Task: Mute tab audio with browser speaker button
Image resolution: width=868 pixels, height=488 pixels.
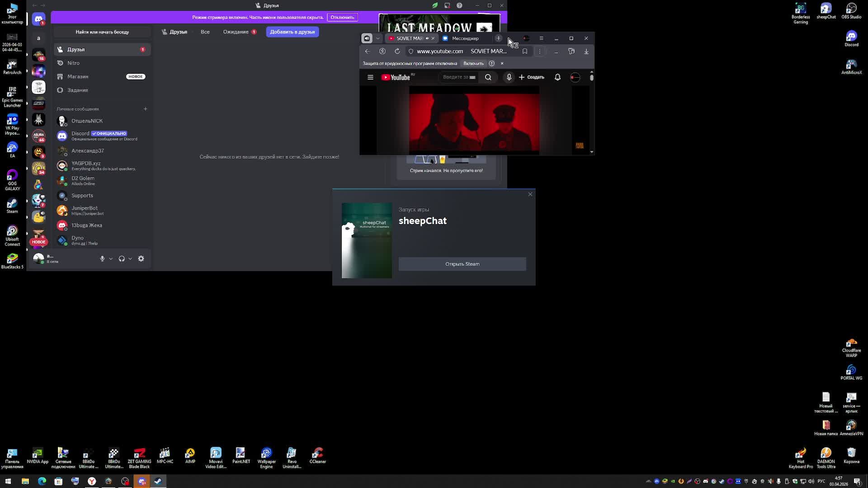Action: point(367,38)
